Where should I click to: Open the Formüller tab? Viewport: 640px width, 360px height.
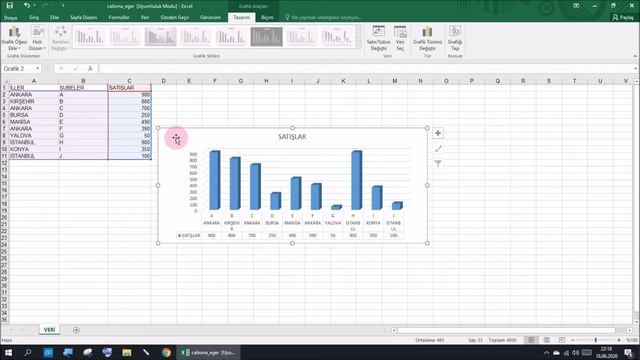pyautogui.click(x=119, y=18)
